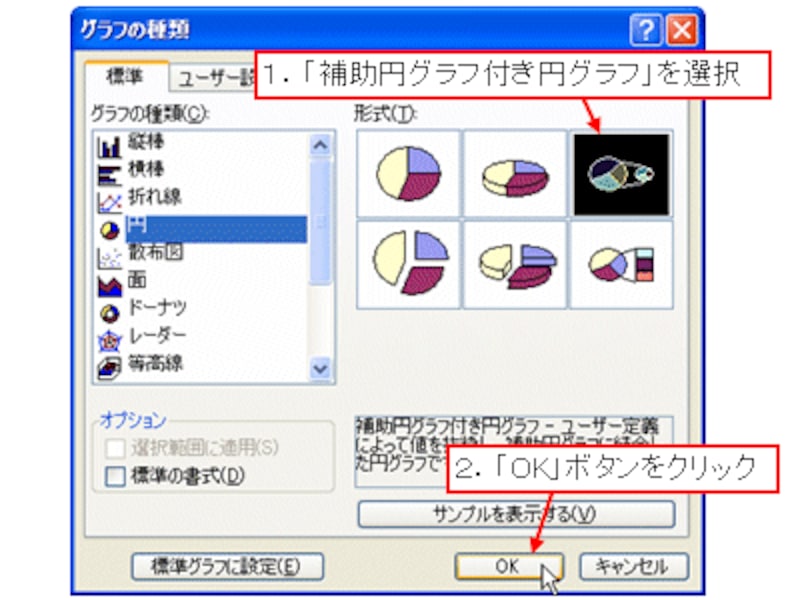This screenshot has width=800, height=600.
Task: Click the キャンセル button
Action: (633, 566)
